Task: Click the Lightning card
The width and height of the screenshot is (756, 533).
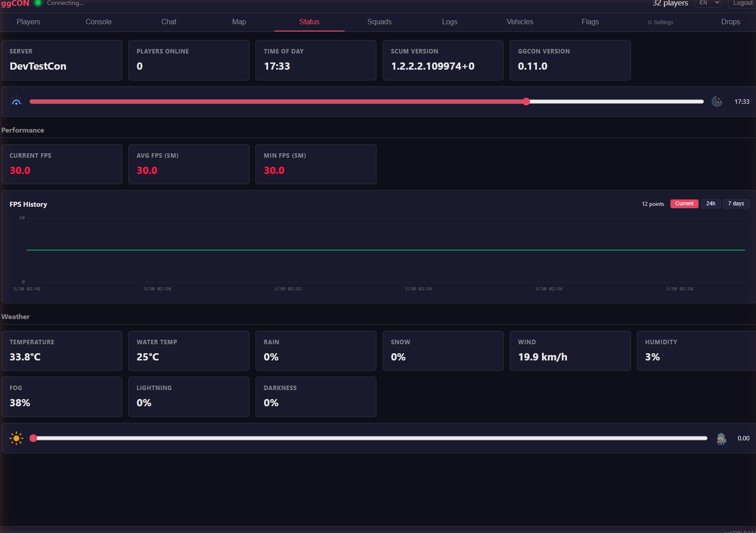Action: [x=189, y=397]
